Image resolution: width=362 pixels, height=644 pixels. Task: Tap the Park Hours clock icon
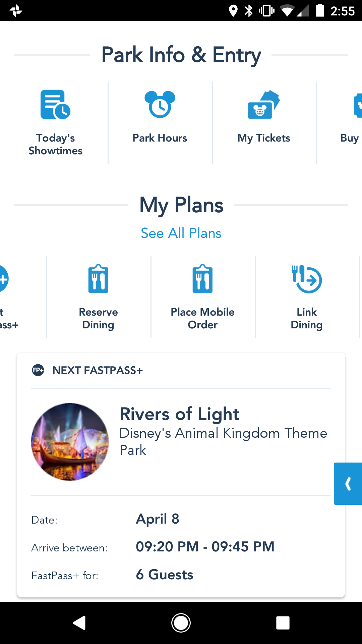click(160, 104)
